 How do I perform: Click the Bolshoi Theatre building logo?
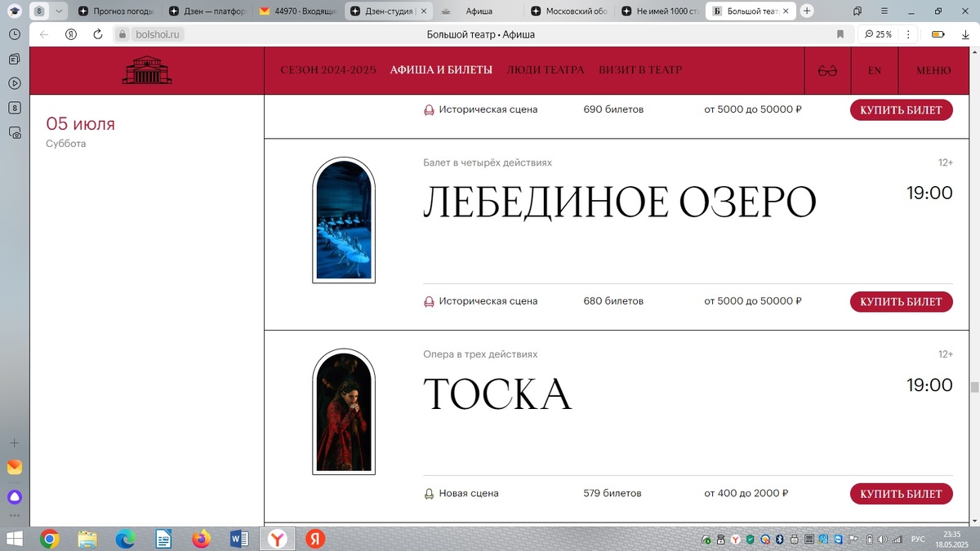[147, 70]
